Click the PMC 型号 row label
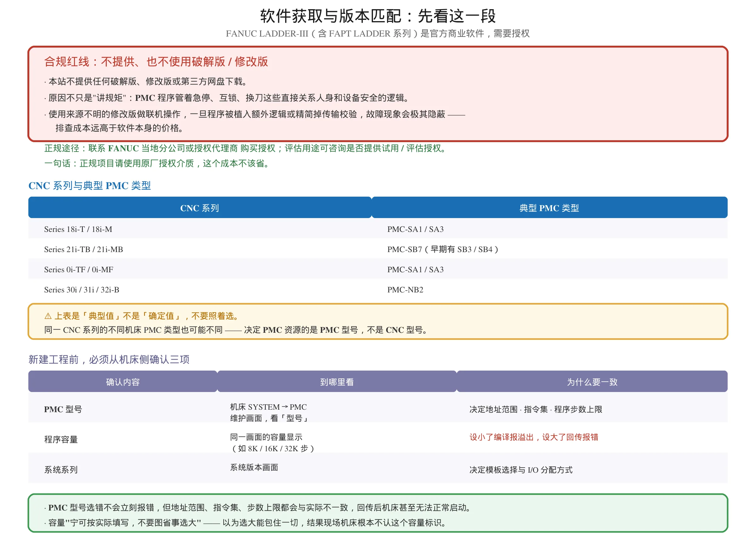The width and height of the screenshot is (756, 542). pos(63,409)
